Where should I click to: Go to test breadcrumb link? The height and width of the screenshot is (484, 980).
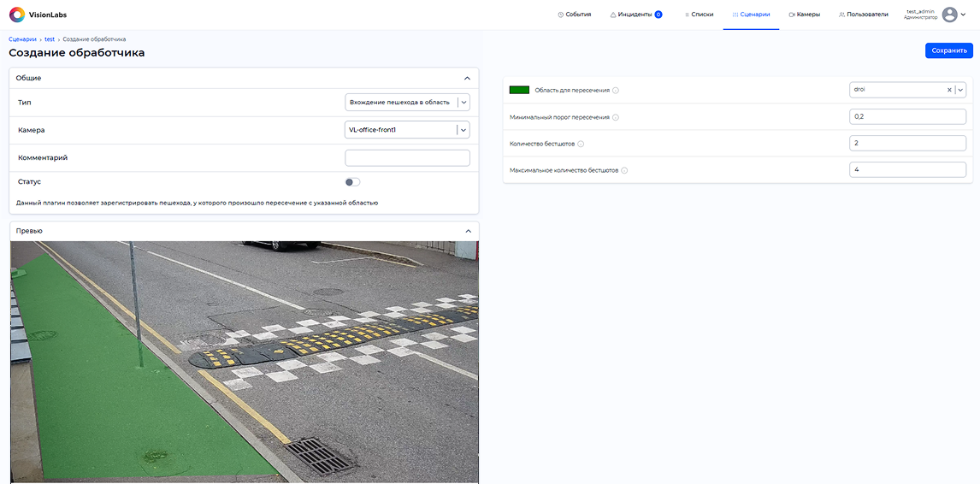coord(50,38)
